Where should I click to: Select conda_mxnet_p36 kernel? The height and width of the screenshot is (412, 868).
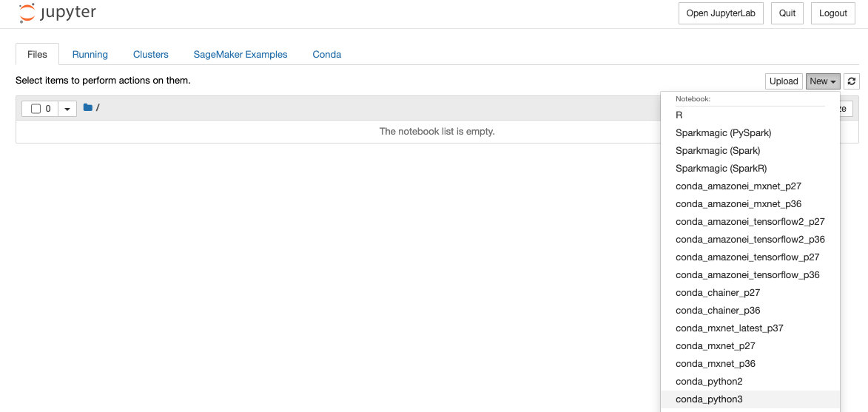click(x=750, y=363)
